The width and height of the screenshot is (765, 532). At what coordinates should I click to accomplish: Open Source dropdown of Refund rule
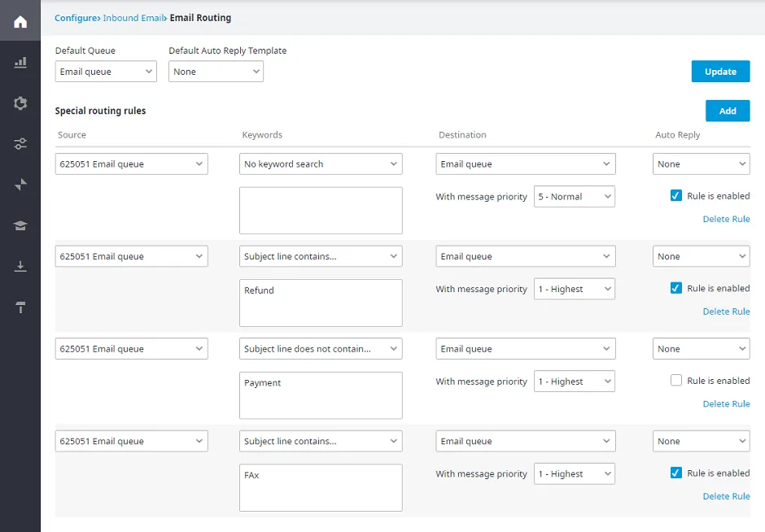pyautogui.click(x=131, y=256)
